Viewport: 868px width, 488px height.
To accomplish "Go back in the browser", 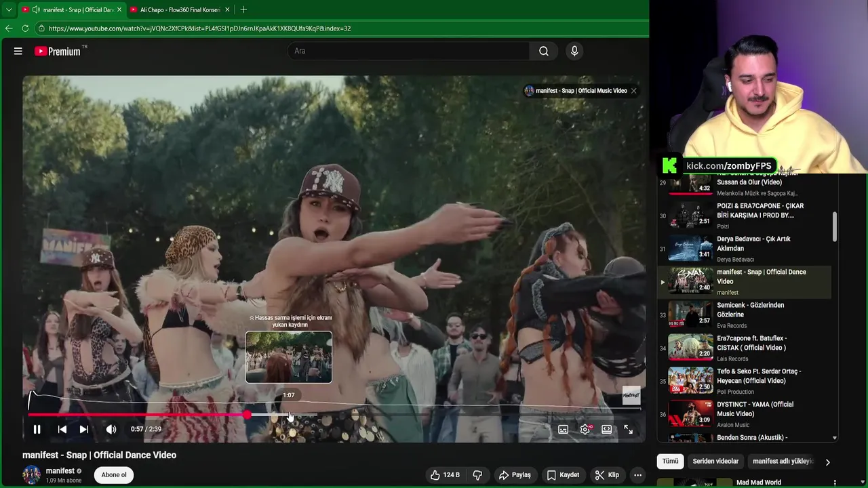I will tap(9, 28).
